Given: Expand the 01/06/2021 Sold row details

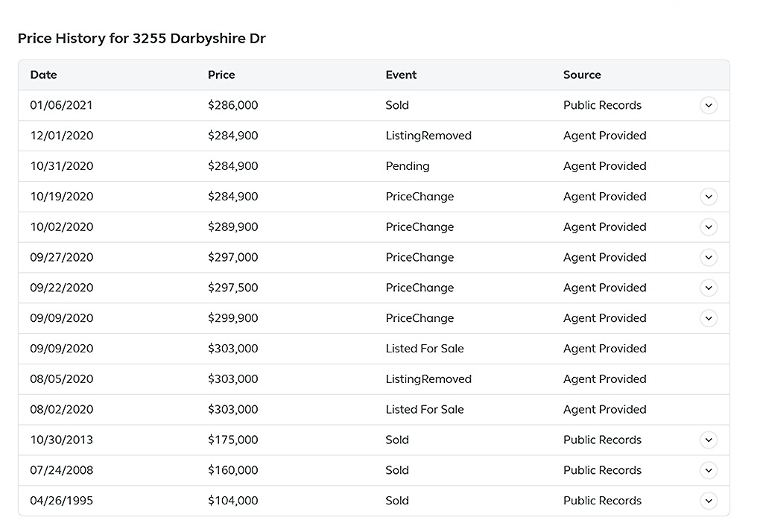Looking at the screenshot, I should pyautogui.click(x=709, y=106).
